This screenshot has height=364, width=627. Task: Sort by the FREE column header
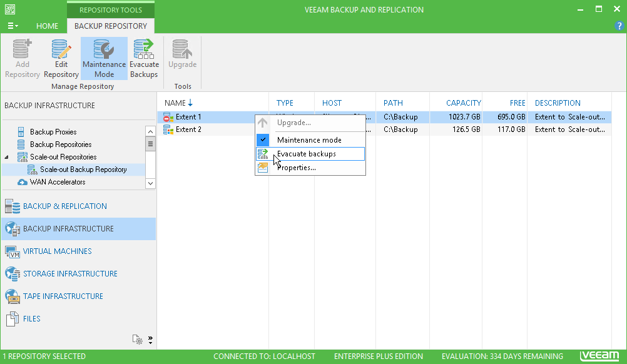517,103
